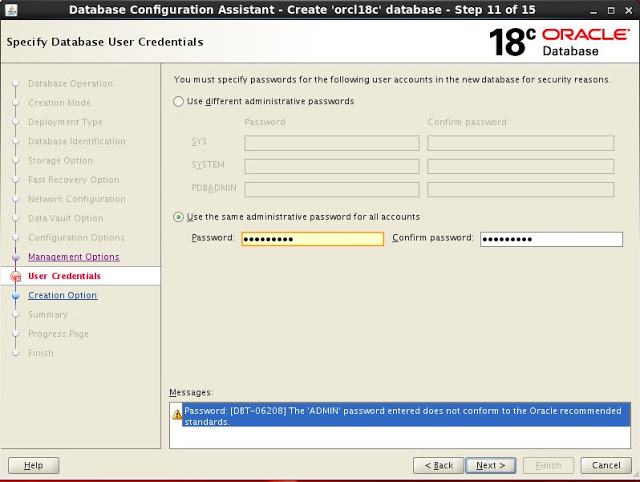640x482 pixels.
Task: Open Help for this page
Action: coord(33,465)
